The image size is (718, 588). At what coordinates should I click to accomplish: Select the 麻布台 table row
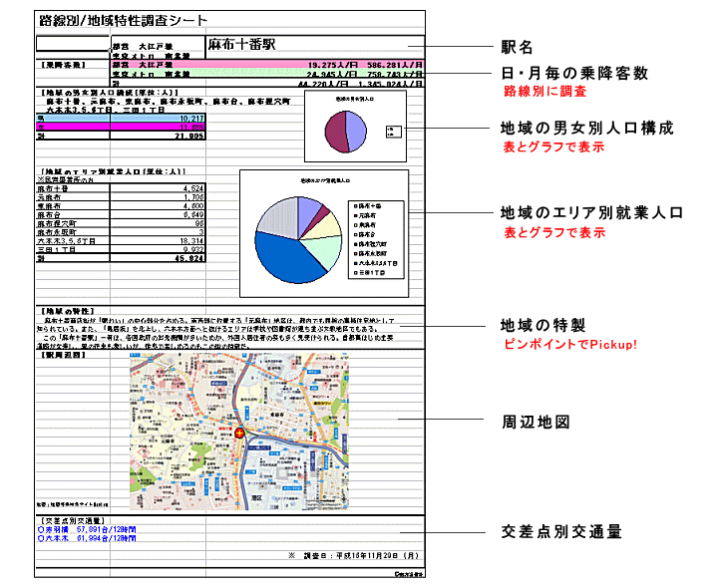[121, 214]
